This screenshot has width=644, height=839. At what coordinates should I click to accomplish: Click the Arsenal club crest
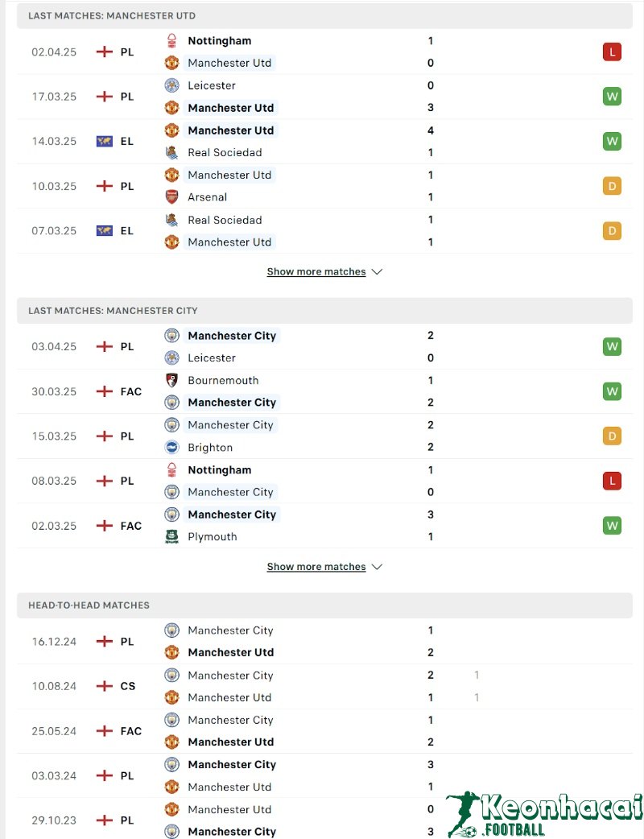(171, 197)
